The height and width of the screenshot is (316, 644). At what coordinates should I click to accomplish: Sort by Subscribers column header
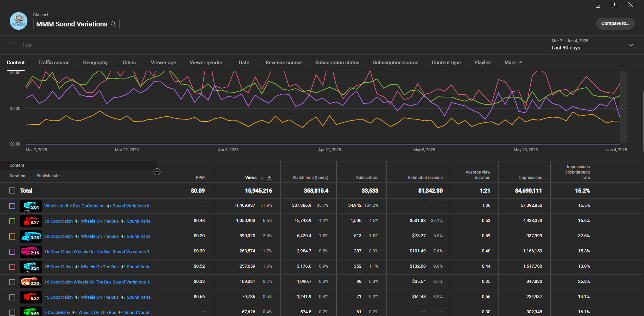(x=367, y=178)
